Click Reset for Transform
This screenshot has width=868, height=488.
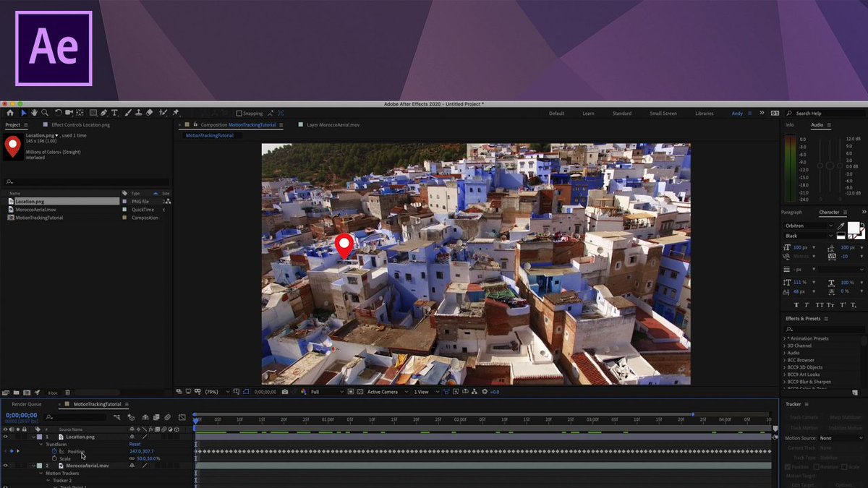click(x=135, y=444)
